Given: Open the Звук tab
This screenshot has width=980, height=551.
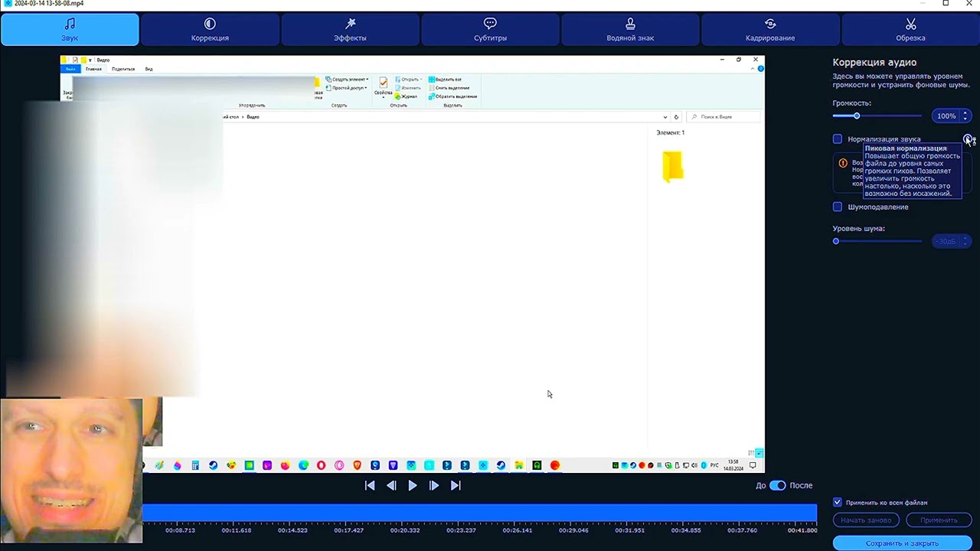Looking at the screenshot, I should pyautogui.click(x=70, y=30).
